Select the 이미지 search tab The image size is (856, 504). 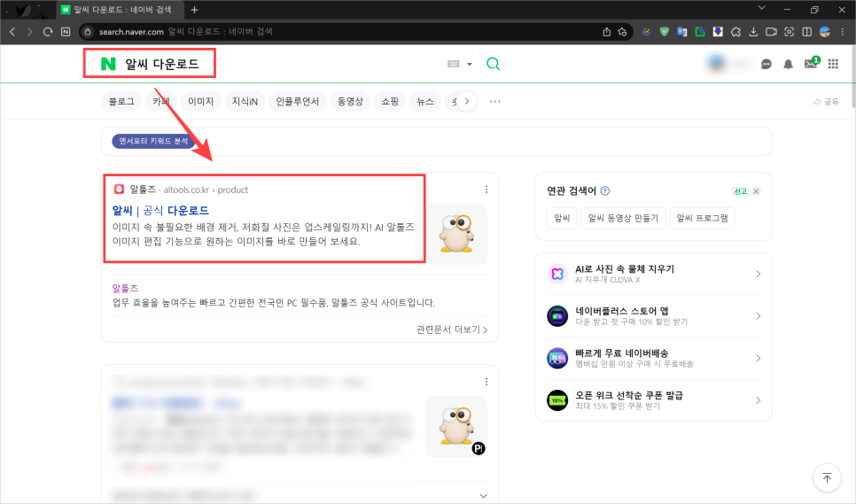tap(201, 102)
